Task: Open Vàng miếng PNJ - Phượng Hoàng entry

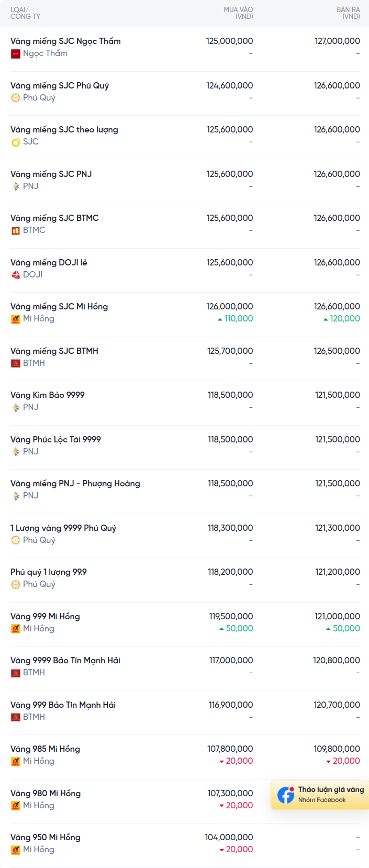Action: coord(75,484)
